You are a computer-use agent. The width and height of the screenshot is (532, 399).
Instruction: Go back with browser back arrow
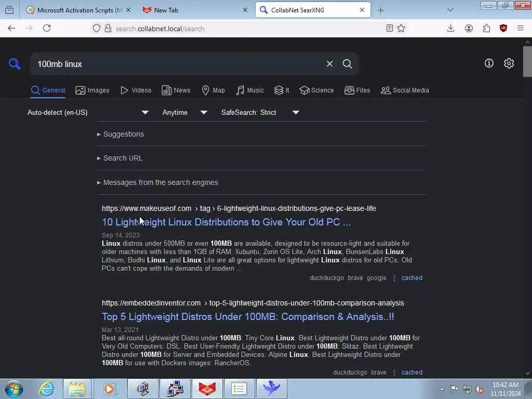coord(11,29)
